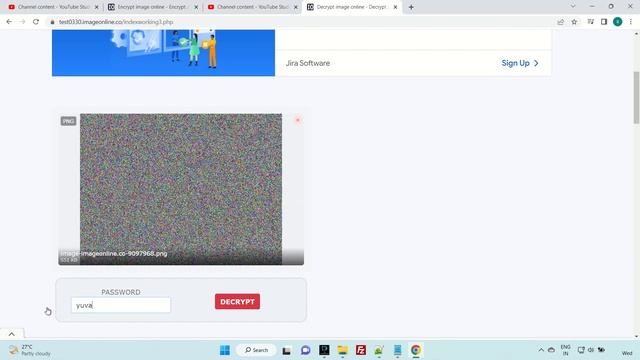Click the taskbar Search box

pyautogui.click(x=256, y=350)
